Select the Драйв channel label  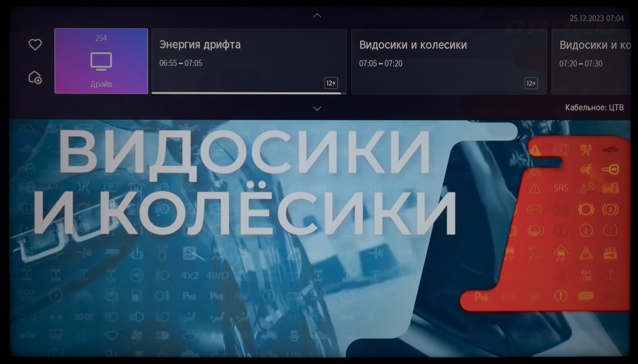[101, 84]
